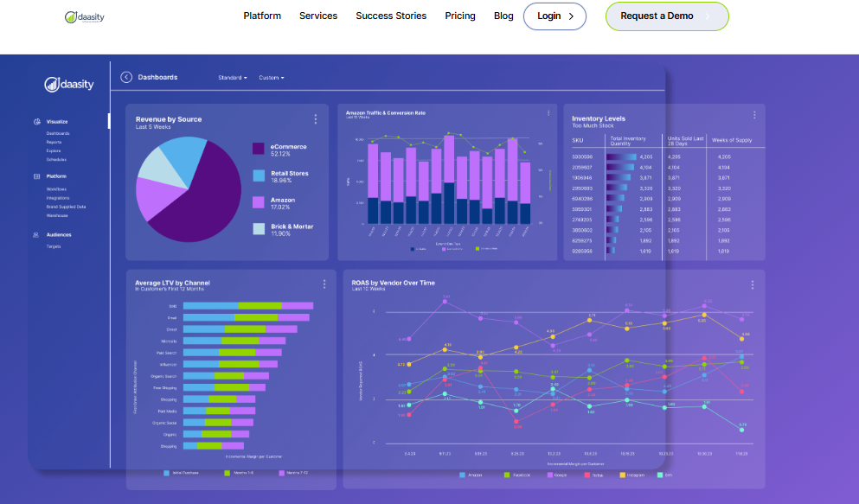Click the Paid Search bar in the LTV chart
Screen dimensions: 859x504
(233, 353)
